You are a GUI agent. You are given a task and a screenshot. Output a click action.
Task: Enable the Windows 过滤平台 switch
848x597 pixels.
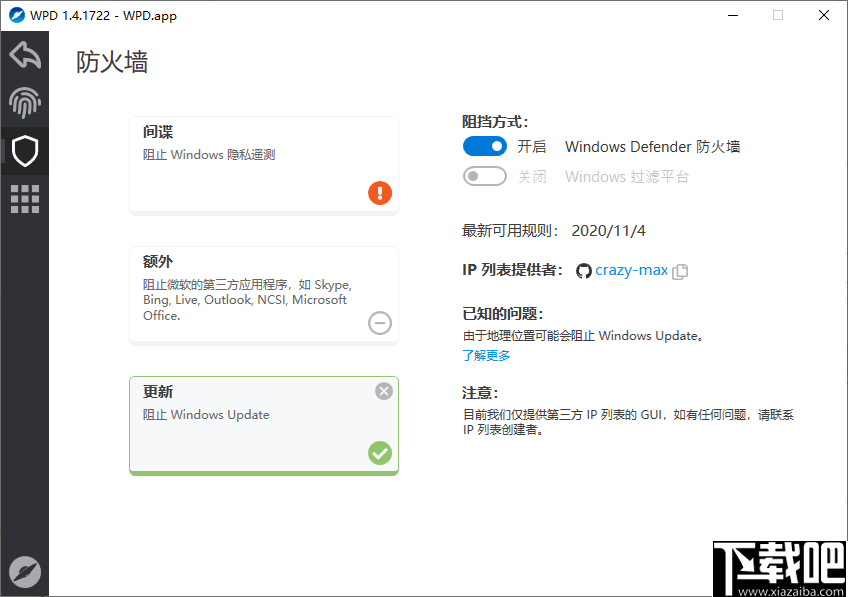[x=484, y=176]
